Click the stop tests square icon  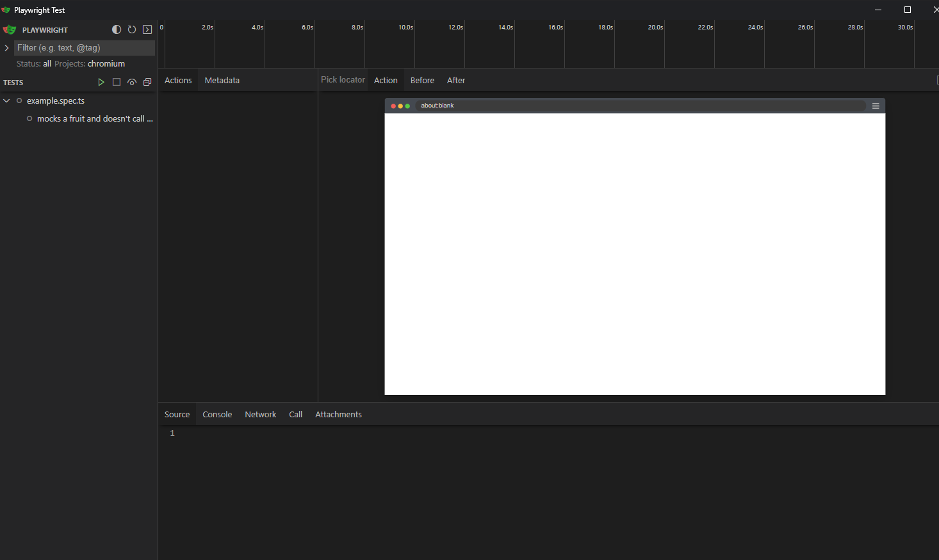[117, 82]
